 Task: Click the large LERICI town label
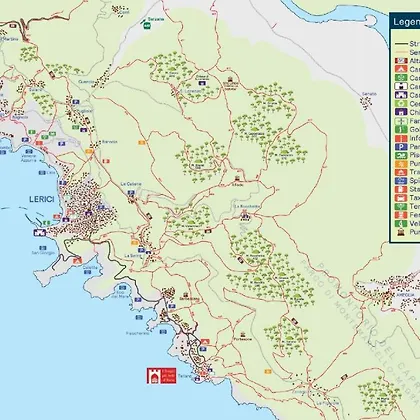tap(42, 199)
